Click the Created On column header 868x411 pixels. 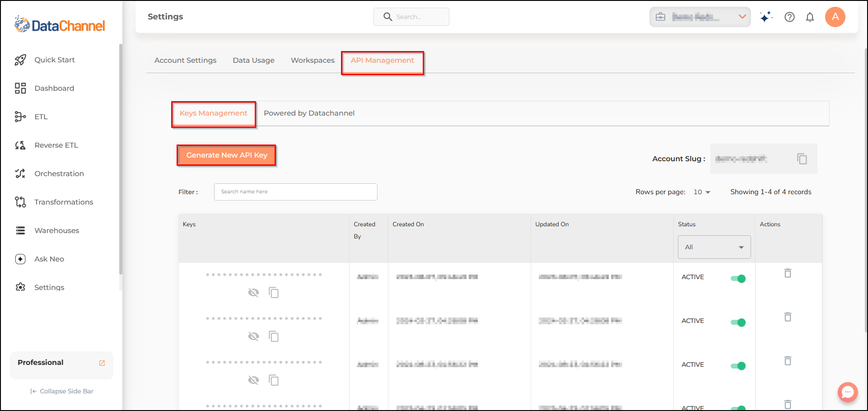click(408, 224)
